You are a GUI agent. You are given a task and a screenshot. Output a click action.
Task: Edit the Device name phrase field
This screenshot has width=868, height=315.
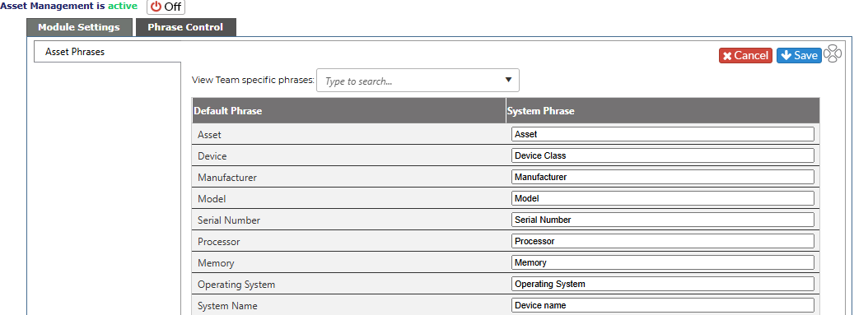point(663,305)
